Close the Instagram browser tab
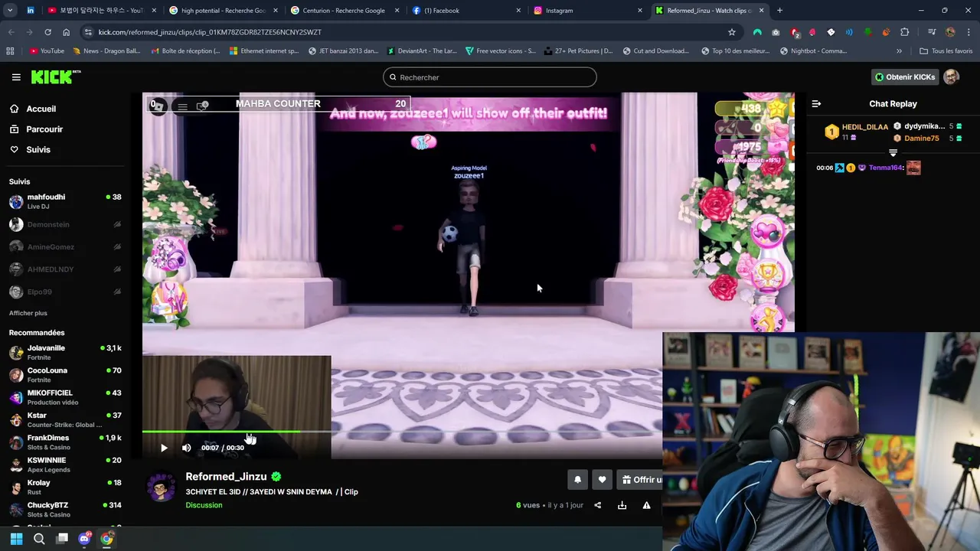 point(639,11)
